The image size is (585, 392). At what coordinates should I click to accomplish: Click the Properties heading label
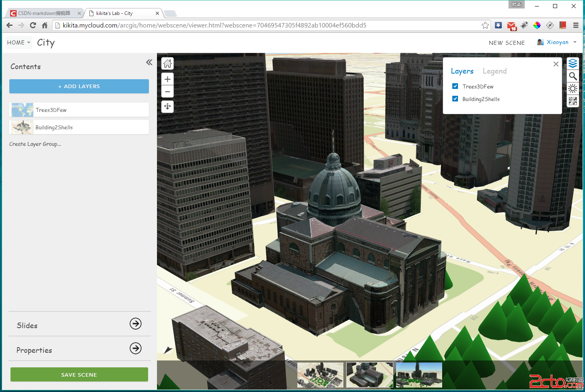click(34, 350)
